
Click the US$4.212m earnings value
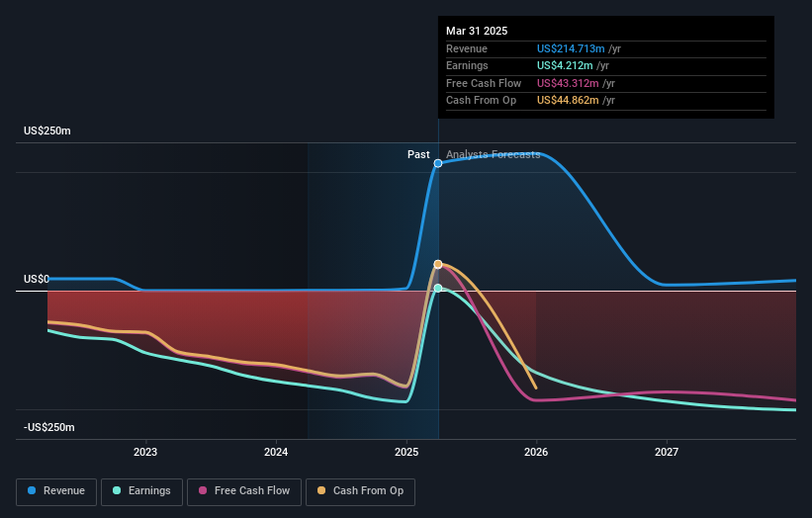coord(565,65)
